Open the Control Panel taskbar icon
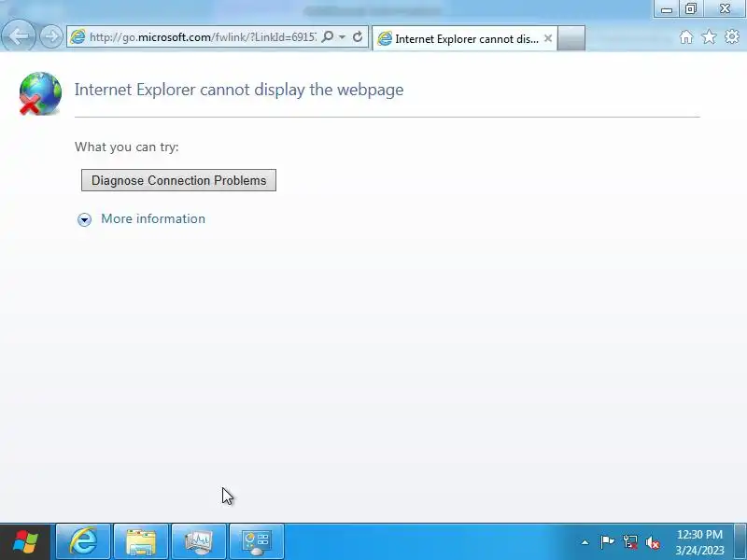Screen dimensions: 747x560 [x=256, y=541]
